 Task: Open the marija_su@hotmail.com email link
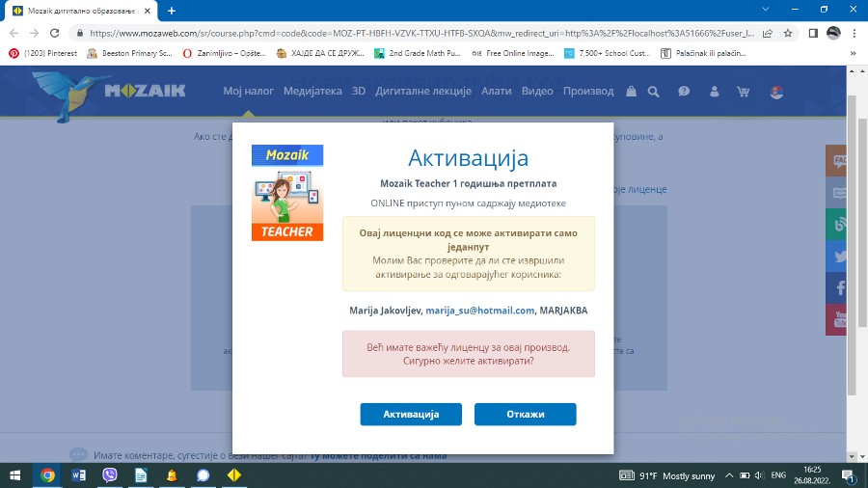[480, 311]
